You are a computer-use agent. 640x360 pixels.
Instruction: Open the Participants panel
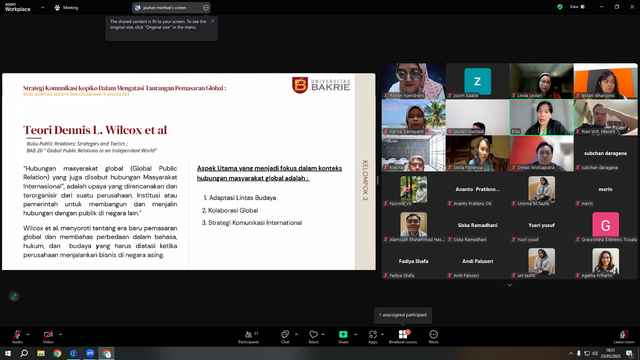(249, 337)
